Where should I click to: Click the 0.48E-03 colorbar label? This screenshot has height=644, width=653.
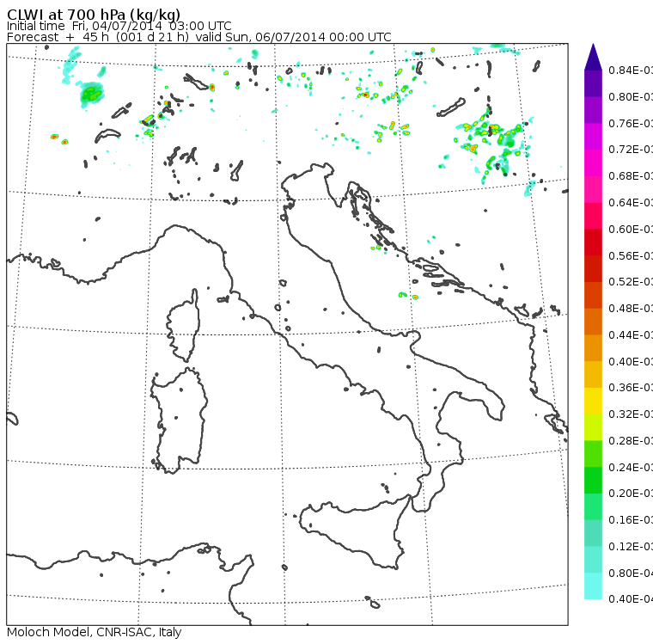[x=631, y=309]
